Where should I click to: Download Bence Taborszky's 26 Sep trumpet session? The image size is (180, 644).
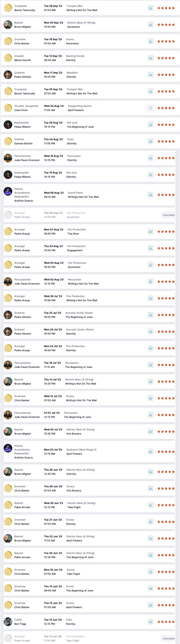[150, 8]
